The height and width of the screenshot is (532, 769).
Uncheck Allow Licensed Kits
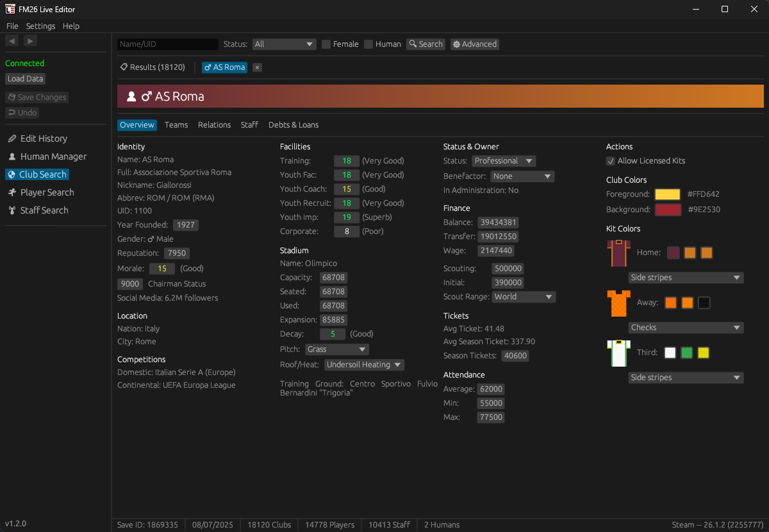[611, 161]
